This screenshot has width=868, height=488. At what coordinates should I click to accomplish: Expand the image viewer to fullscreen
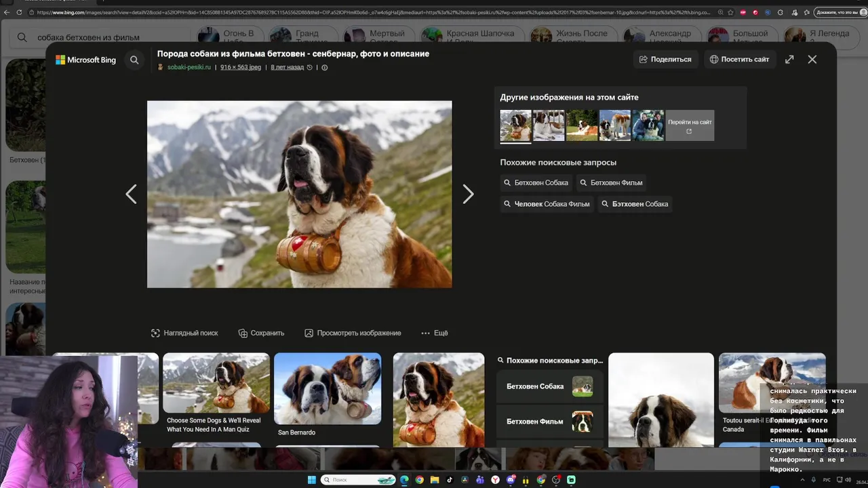(789, 59)
